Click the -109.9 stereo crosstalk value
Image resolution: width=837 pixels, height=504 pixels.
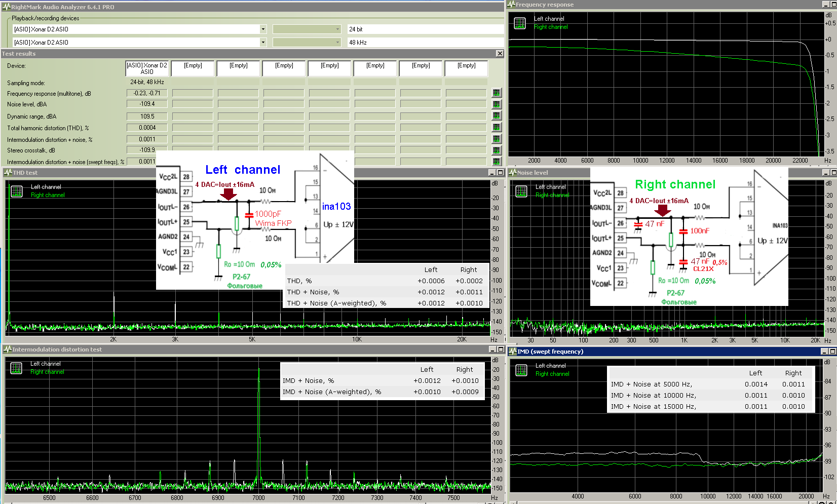coord(147,150)
